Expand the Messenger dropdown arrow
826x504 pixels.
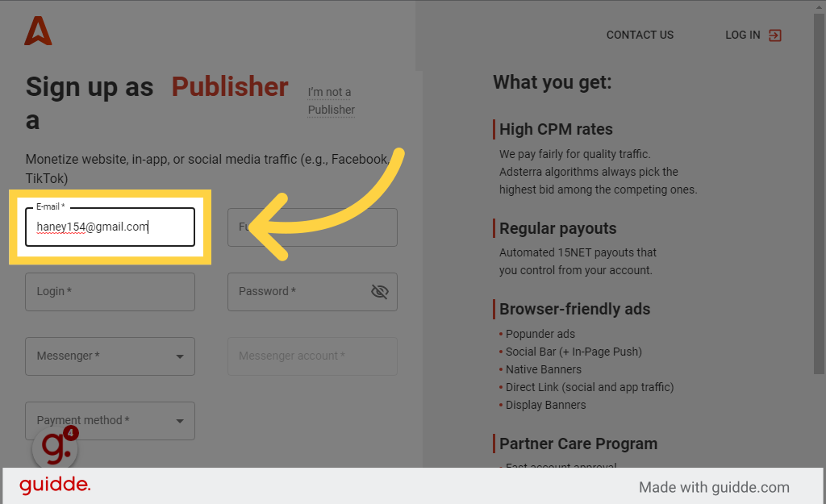180,356
